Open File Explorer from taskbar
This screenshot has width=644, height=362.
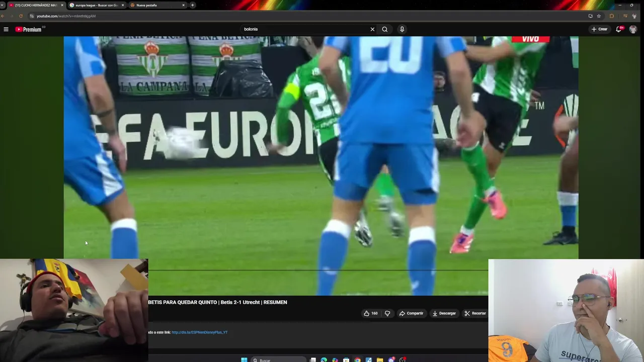[380, 360]
